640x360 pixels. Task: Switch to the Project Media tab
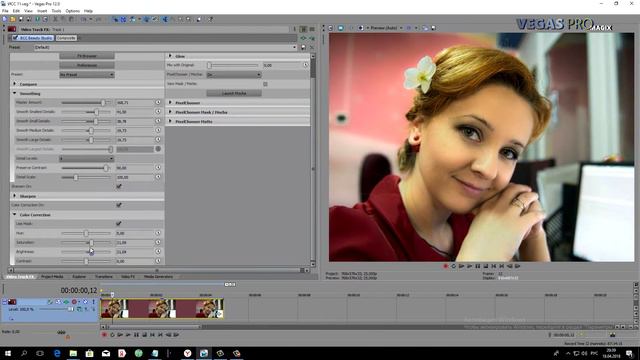click(x=52, y=277)
